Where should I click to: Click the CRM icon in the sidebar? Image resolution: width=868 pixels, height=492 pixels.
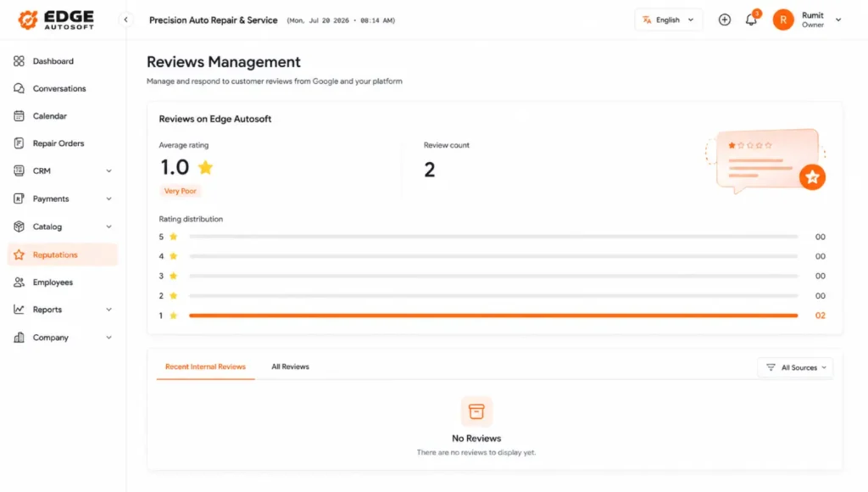point(19,171)
